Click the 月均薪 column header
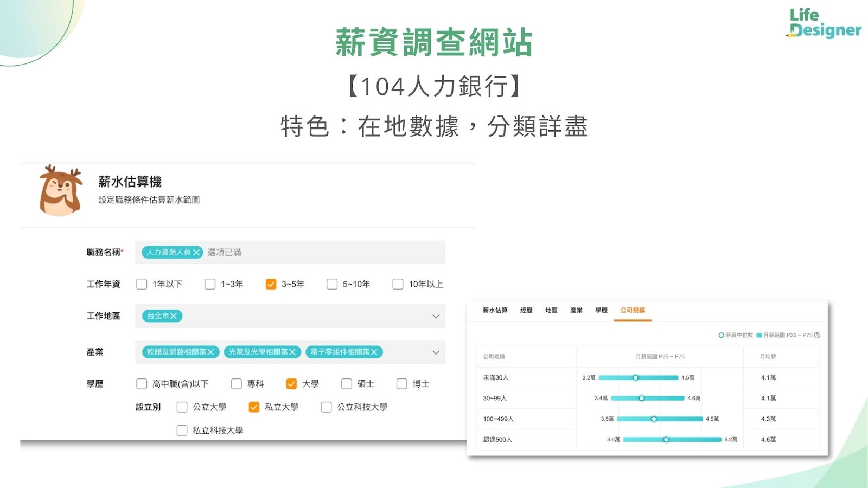The height and width of the screenshot is (488, 868). click(768, 357)
